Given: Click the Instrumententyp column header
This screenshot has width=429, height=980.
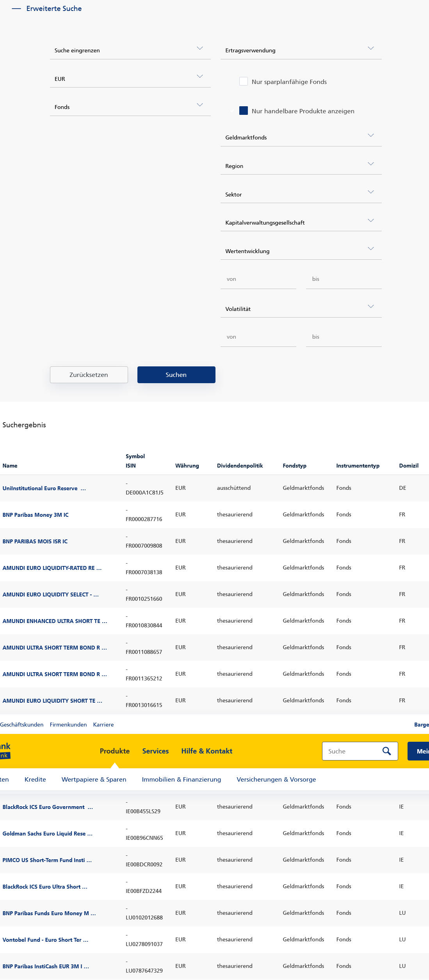Looking at the screenshot, I should [x=358, y=466].
